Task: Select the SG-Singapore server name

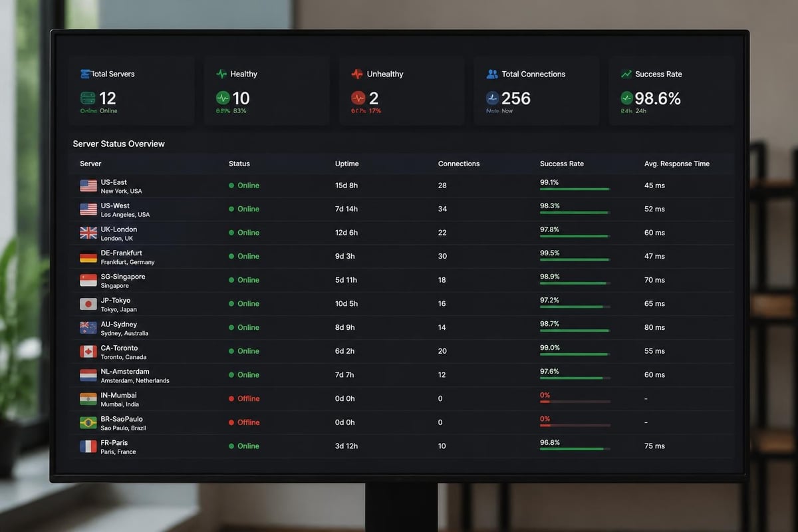Action: click(x=123, y=277)
